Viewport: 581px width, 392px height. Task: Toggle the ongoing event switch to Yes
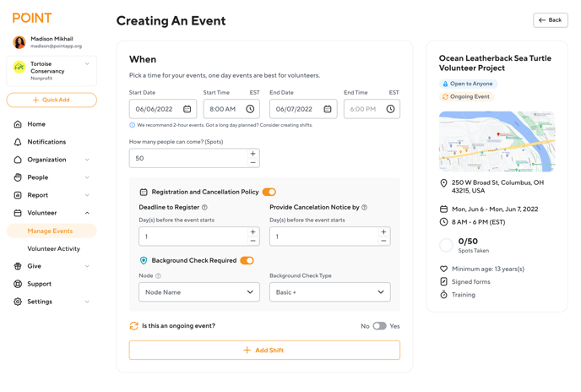380,326
